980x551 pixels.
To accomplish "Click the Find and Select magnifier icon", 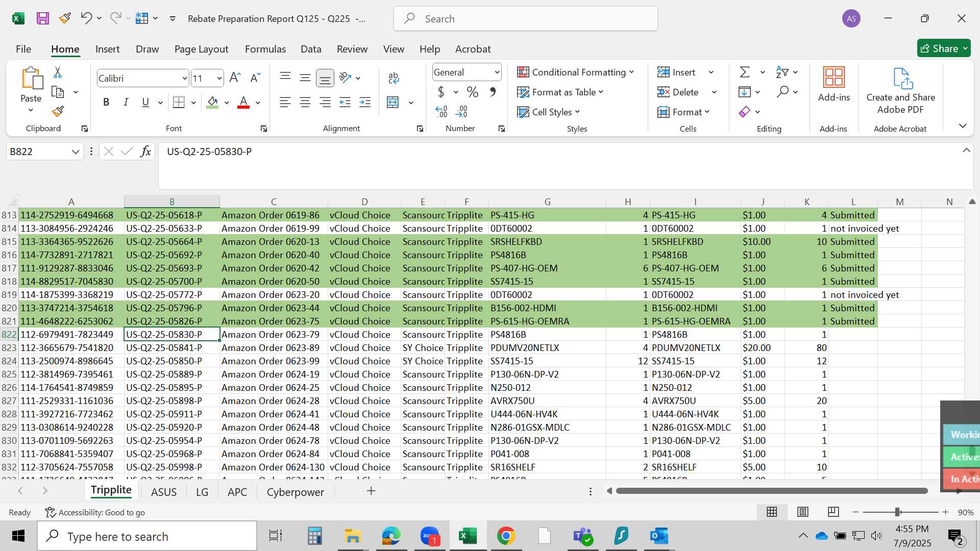I will point(782,92).
